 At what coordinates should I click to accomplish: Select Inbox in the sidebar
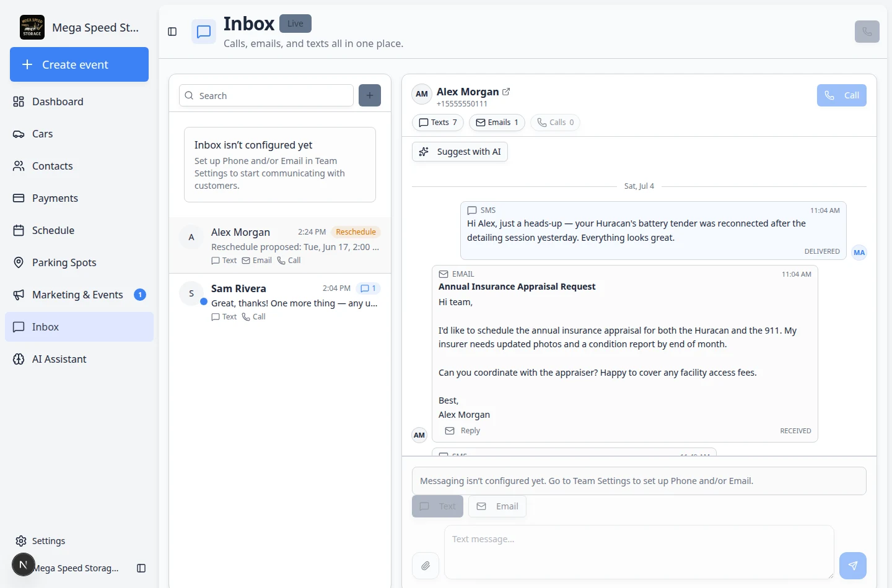79,327
